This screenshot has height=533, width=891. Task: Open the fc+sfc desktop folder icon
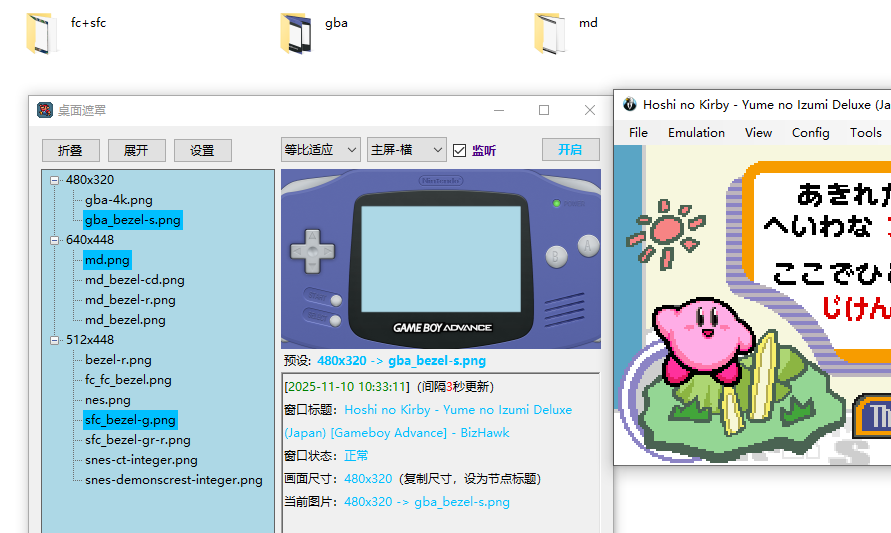41,33
